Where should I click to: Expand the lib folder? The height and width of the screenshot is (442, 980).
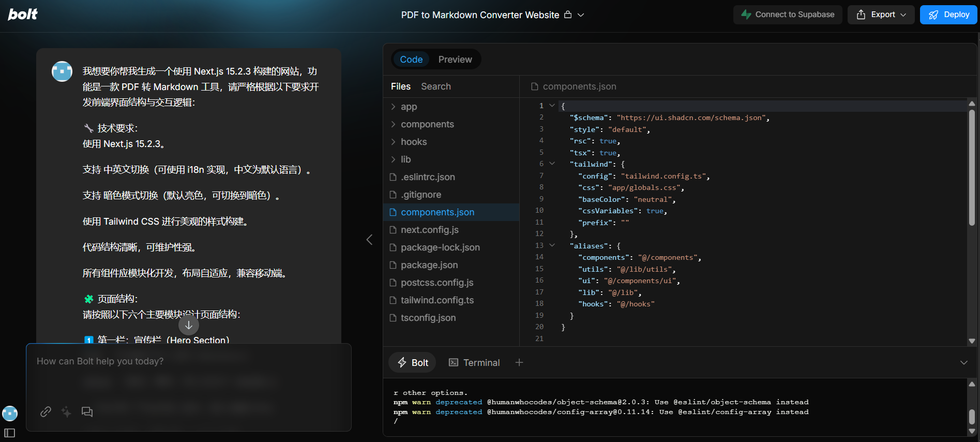(x=451, y=159)
